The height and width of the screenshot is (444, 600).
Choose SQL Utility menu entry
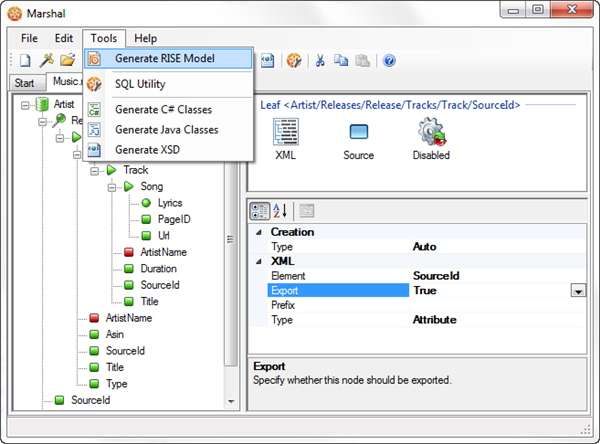[x=168, y=84]
